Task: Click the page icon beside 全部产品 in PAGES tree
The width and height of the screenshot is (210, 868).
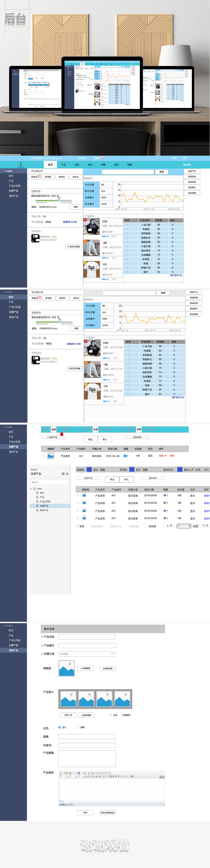Action: coord(37,506)
